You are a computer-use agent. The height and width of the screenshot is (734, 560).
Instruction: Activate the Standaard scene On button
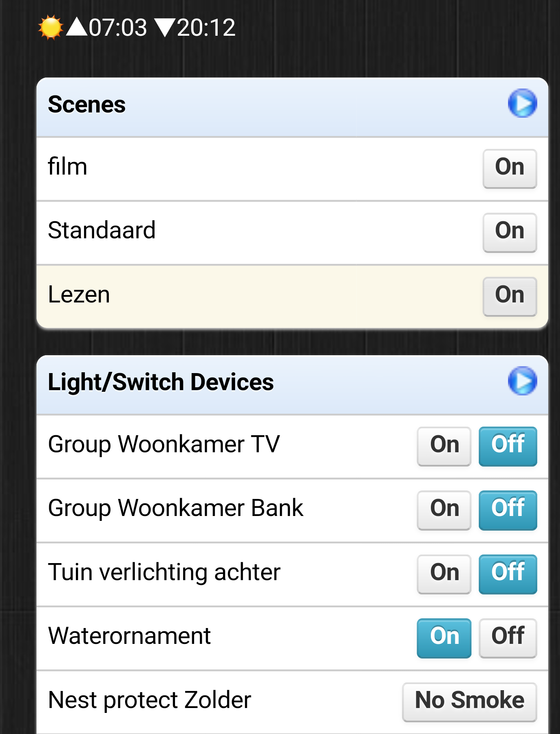point(510,233)
